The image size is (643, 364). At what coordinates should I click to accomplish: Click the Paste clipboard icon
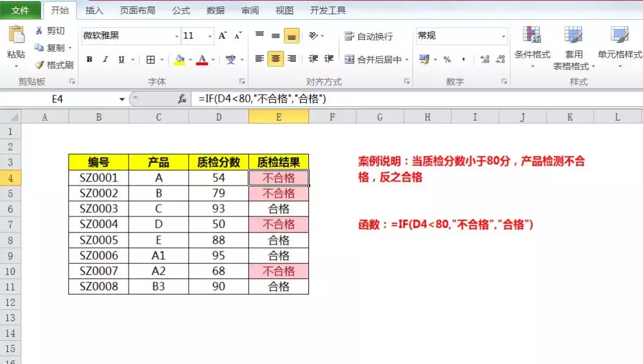coord(17,35)
